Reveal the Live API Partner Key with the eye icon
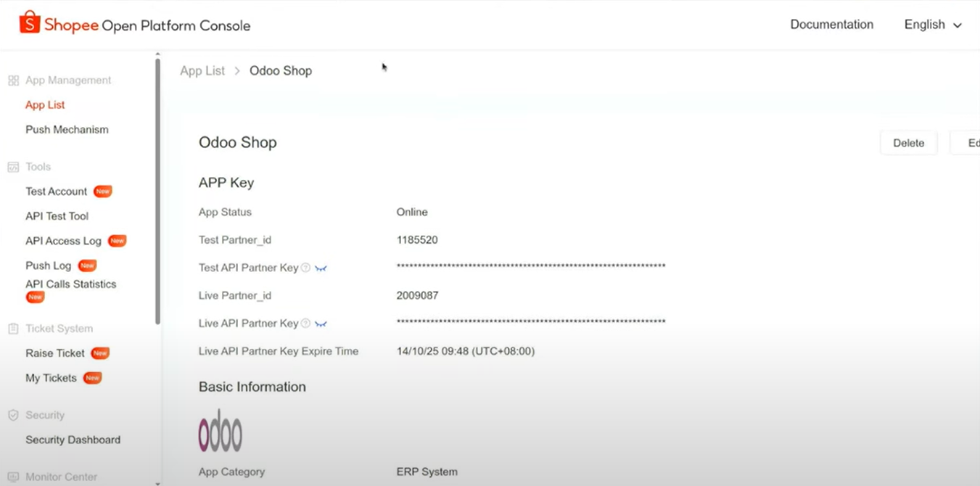The width and height of the screenshot is (980, 486). click(321, 324)
